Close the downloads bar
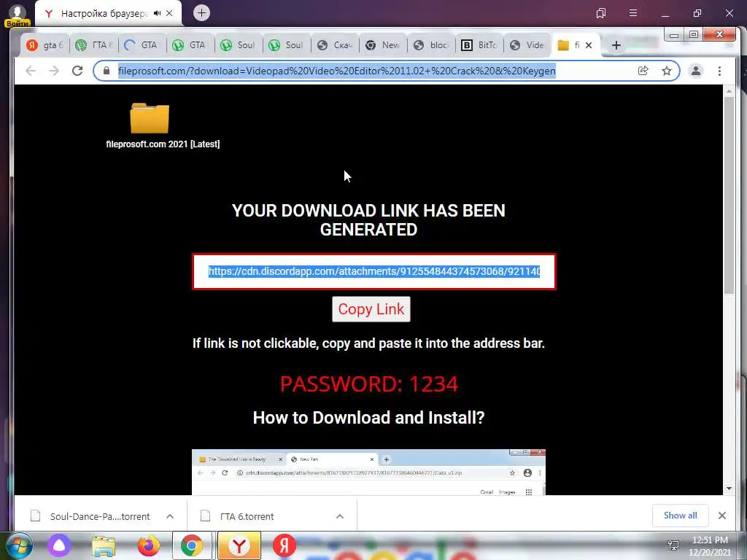Viewport: 747px width, 560px height. 722,516
